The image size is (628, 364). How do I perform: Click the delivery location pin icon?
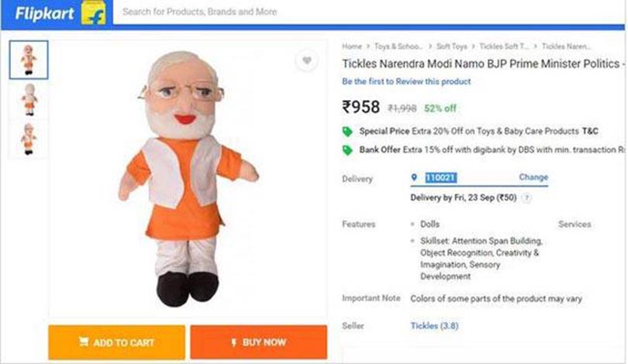tap(415, 177)
